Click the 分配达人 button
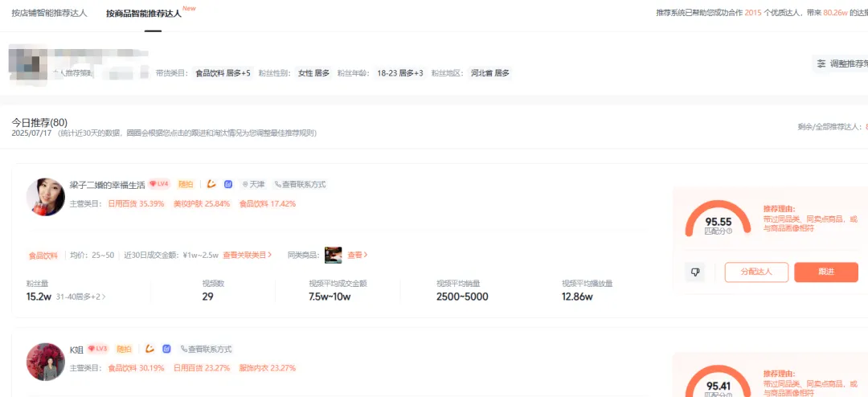 pyautogui.click(x=756, y=272)
